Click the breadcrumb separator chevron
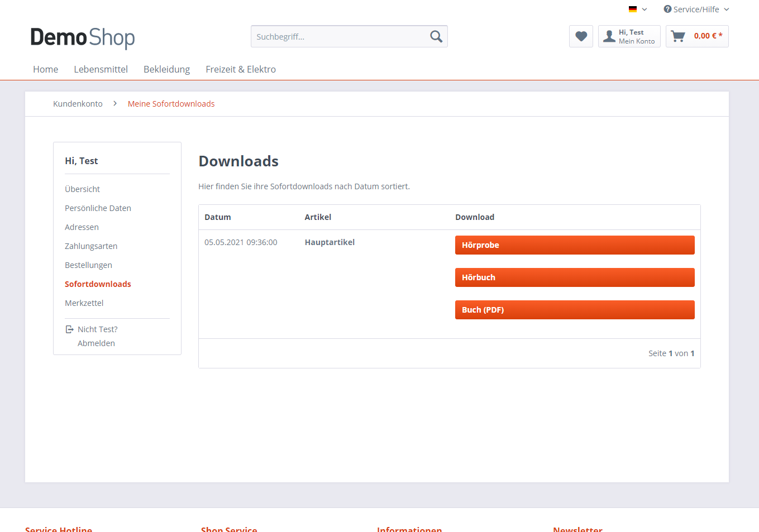759x532 pixels. 115,103
